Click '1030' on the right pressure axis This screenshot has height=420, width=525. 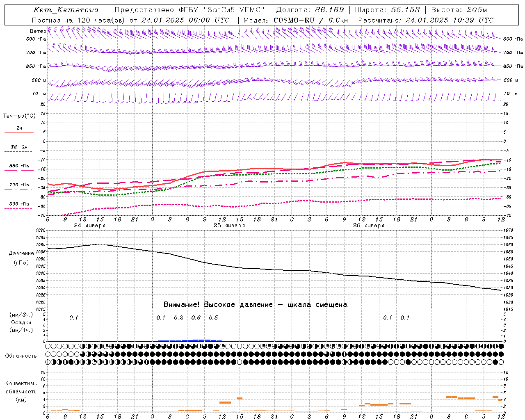pyautogui.click(x=508, y=288)
